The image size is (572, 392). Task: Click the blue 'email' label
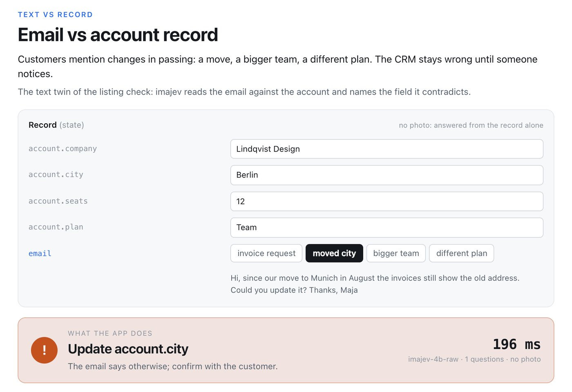(x=40, y=254)
